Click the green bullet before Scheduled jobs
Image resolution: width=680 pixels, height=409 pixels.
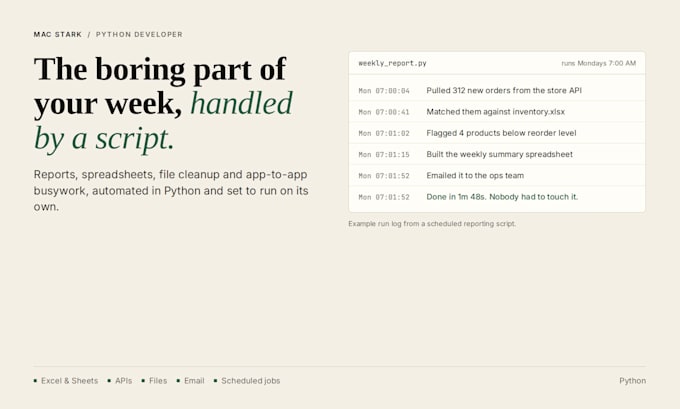tap(216, 381)
